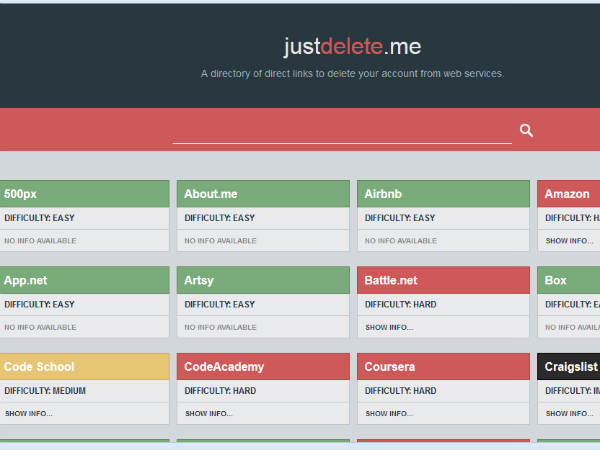Open the App.net delete link
600x450 pixels.
pyautogui.click(x=26, y=280)
